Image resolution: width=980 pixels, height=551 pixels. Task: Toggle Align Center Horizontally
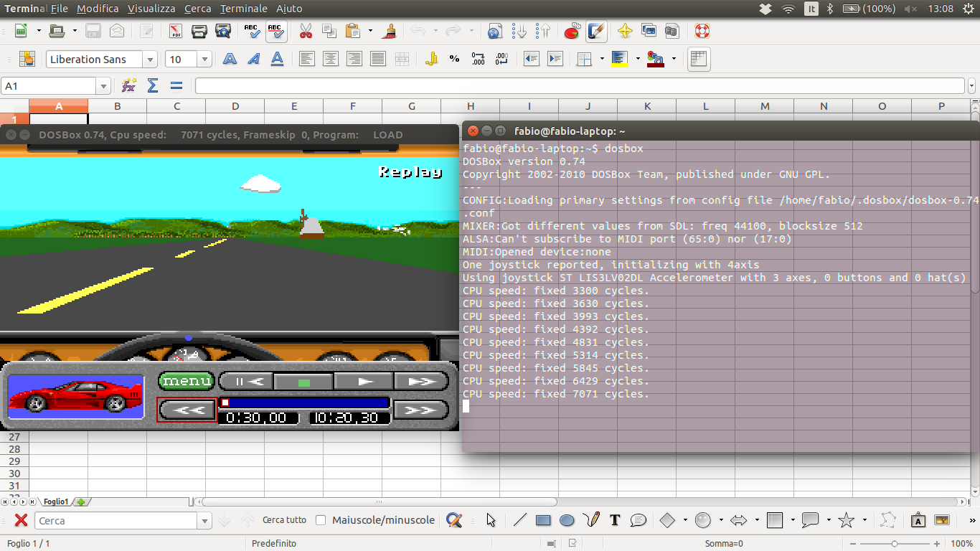(330, 59)
